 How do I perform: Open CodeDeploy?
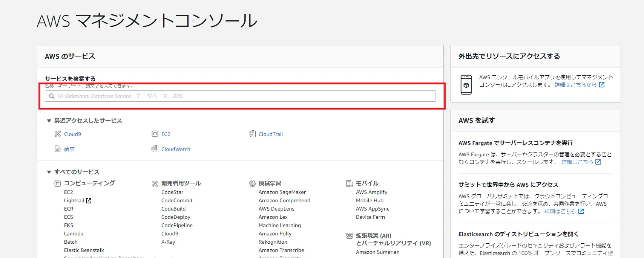176,217
